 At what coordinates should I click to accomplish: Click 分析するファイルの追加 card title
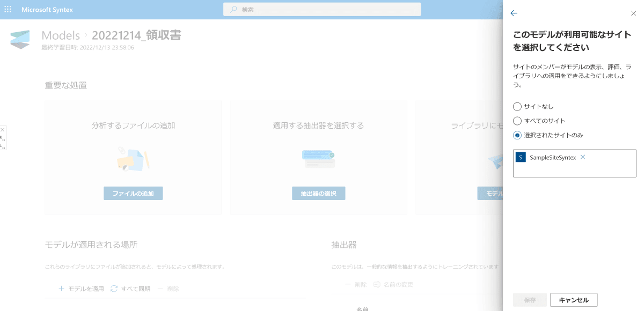[x=133, y=125]
